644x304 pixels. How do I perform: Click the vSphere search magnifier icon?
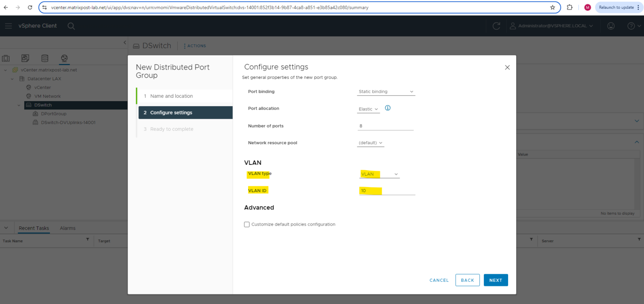(x=71, y=26)
